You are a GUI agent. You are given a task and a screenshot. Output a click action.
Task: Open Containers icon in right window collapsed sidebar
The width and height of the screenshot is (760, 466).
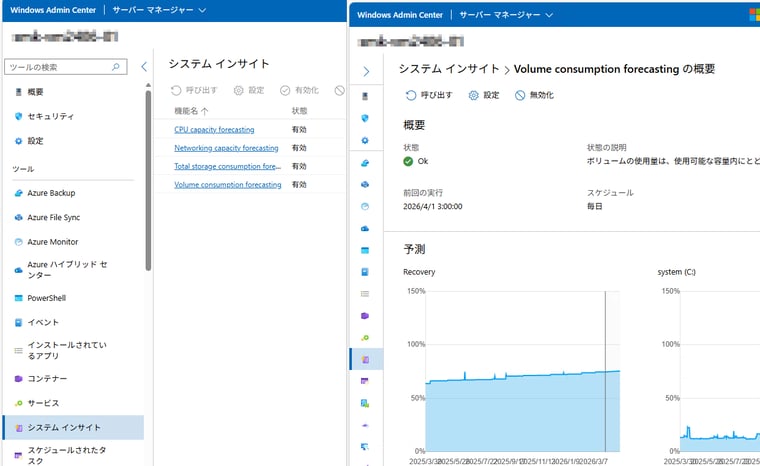[365, 316]
